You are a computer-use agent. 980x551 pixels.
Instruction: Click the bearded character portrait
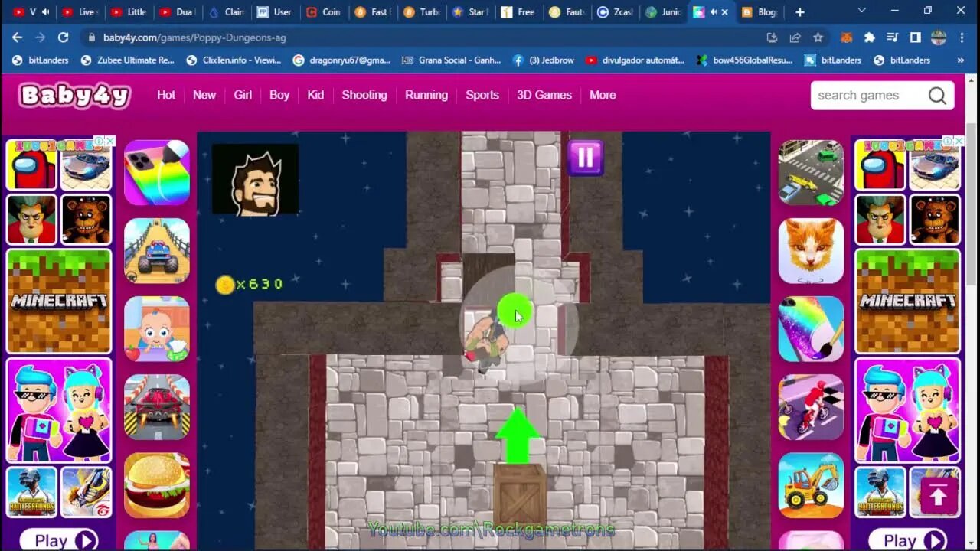click(255, 179)
